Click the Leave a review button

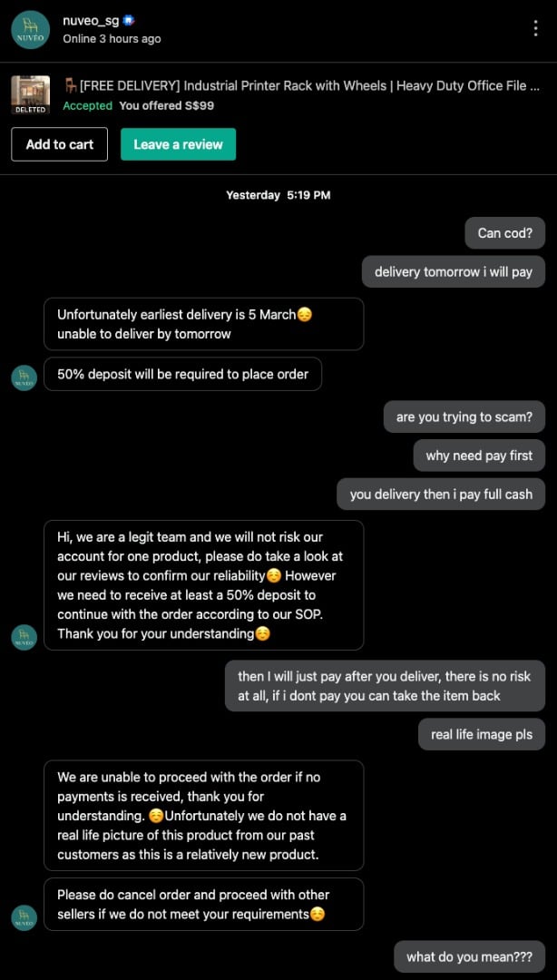(x=178, y=144)
